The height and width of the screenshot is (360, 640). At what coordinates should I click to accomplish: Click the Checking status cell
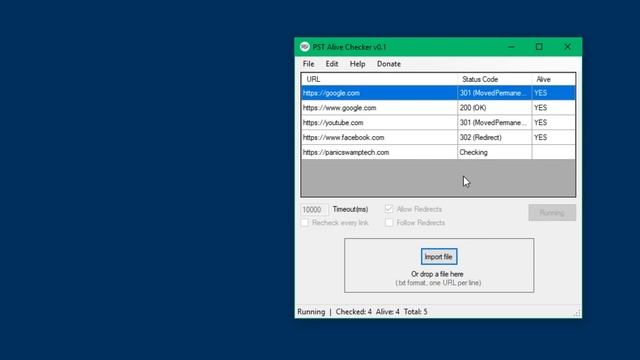tap(494, 152)
